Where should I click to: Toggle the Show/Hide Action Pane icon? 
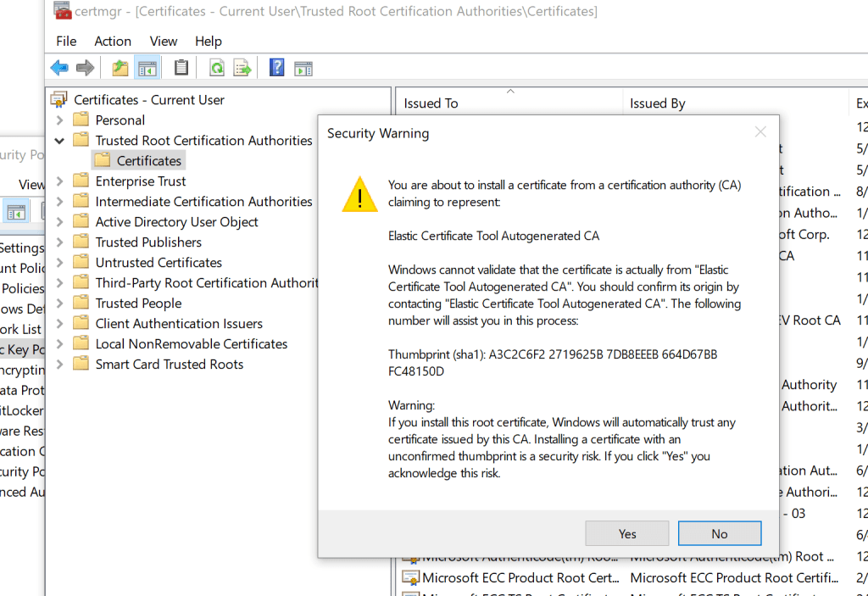303,68
